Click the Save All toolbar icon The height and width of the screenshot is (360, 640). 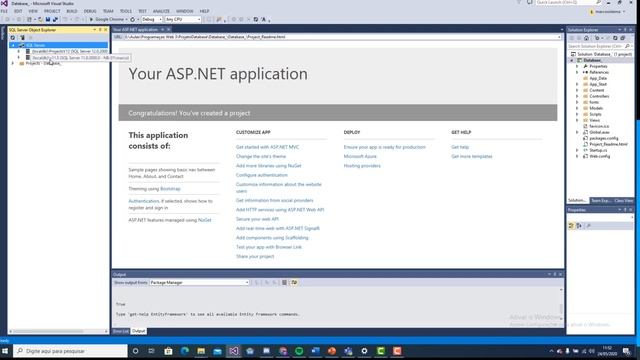pos(55,19)
